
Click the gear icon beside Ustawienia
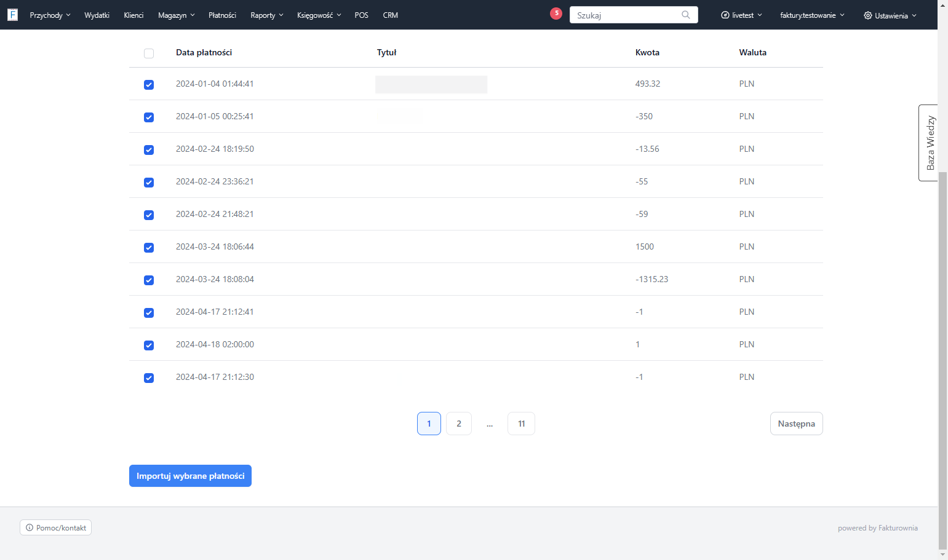coord(867,15)
